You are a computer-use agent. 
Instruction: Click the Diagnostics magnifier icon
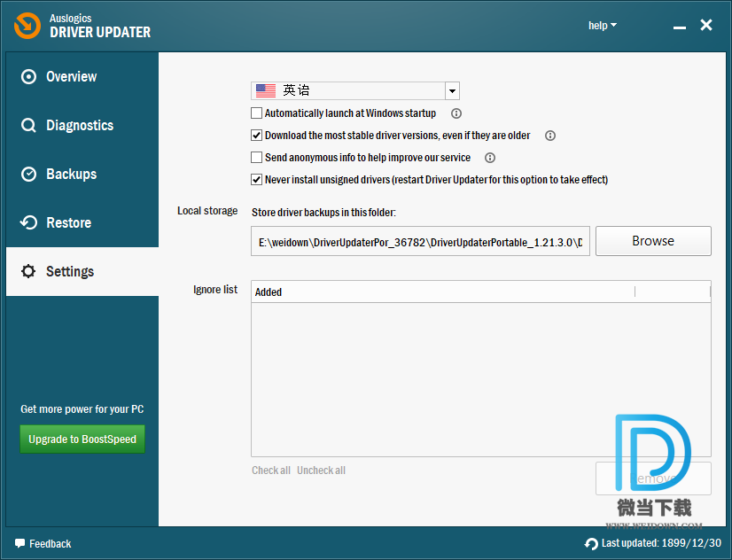(x=28, y=126)
